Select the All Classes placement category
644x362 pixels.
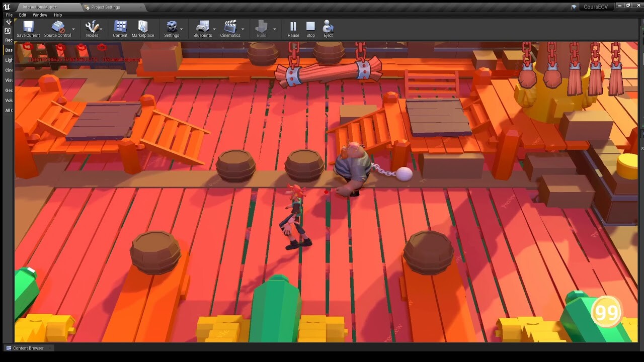(x=7, y=110)
